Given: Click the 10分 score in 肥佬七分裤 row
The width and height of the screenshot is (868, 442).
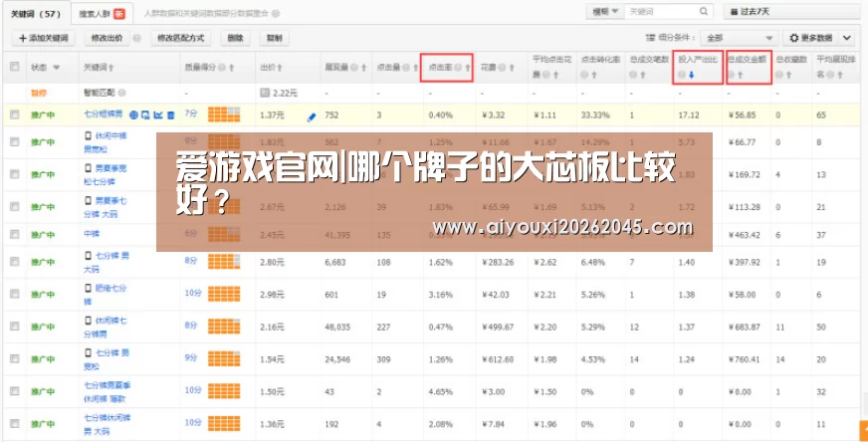Looking at the screenshot, I should point(193,293).
